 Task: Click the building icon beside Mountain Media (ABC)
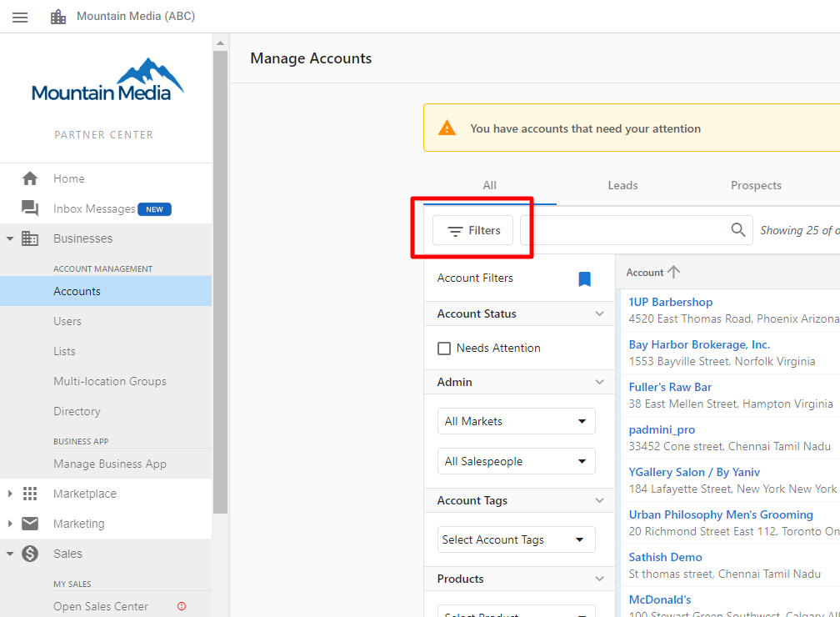point(57,17)
